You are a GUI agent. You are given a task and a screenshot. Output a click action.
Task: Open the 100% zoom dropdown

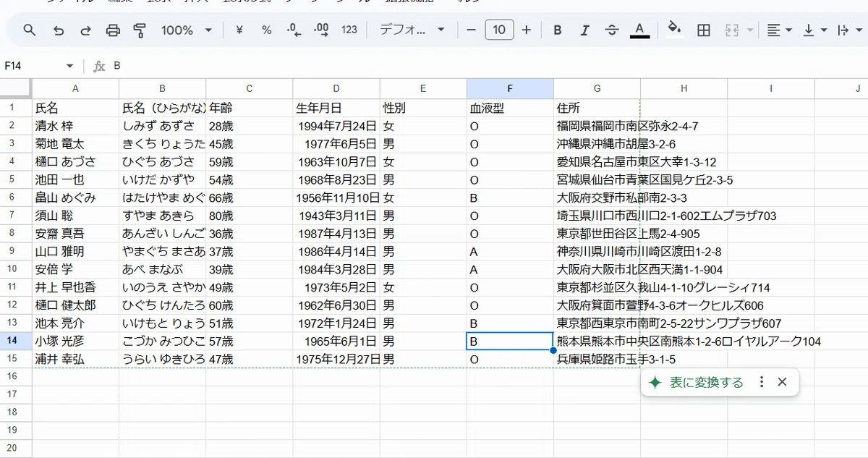coord(187,30)
